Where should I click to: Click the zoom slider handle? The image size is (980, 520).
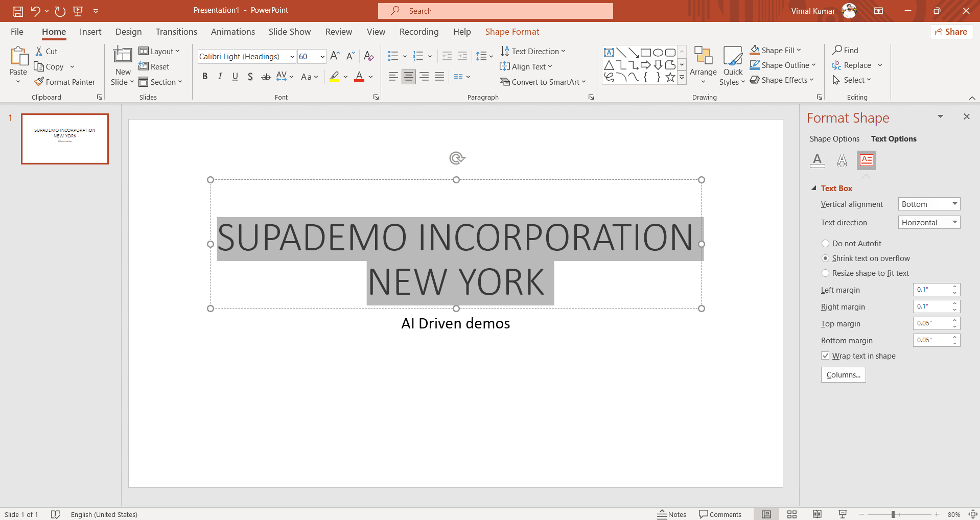point(893,514)
